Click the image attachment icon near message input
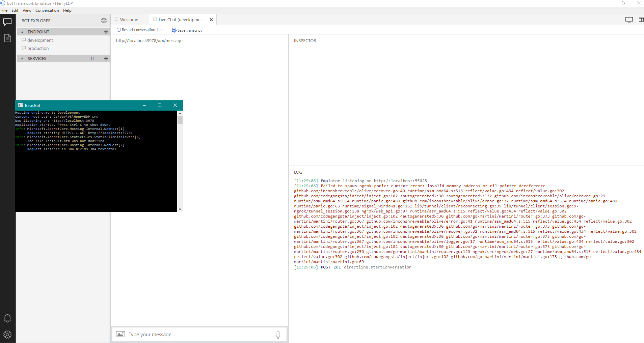 coord(120,334)
